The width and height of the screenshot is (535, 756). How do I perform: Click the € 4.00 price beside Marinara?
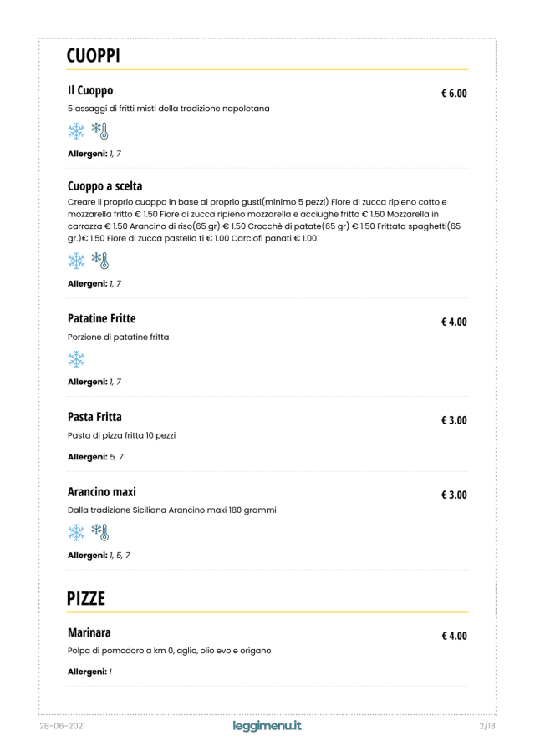tap(454, 637)
